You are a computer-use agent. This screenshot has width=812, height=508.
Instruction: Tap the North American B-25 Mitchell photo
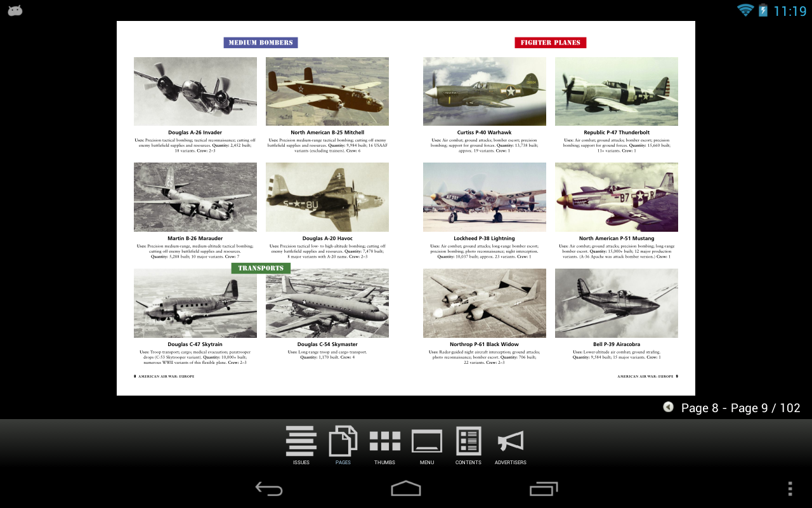coord(327,91)
